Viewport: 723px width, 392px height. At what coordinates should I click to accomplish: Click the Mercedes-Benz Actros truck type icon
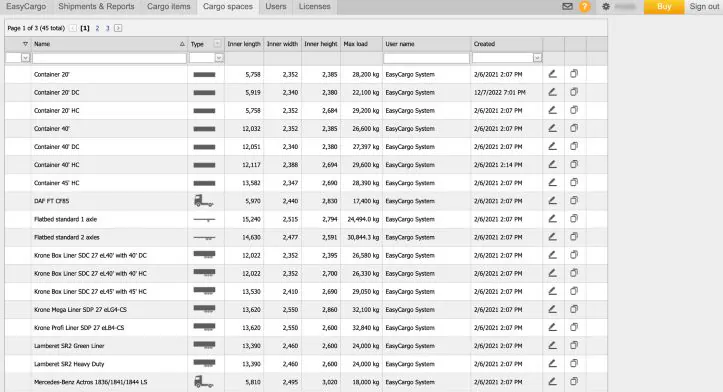point(204,382)
